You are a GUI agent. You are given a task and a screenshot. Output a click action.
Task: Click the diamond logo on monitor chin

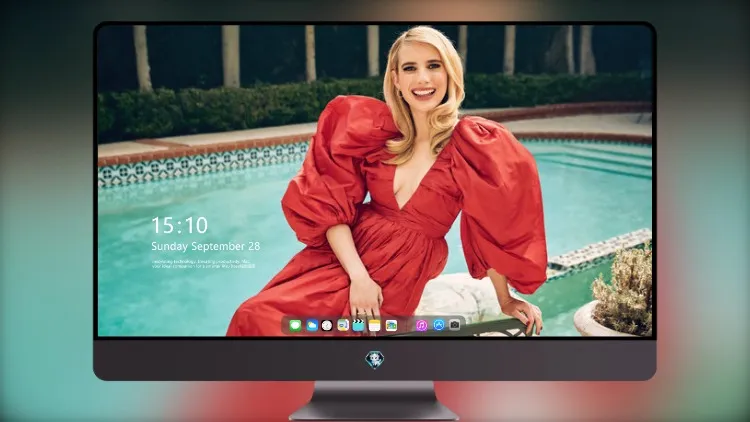pos(375,359)
